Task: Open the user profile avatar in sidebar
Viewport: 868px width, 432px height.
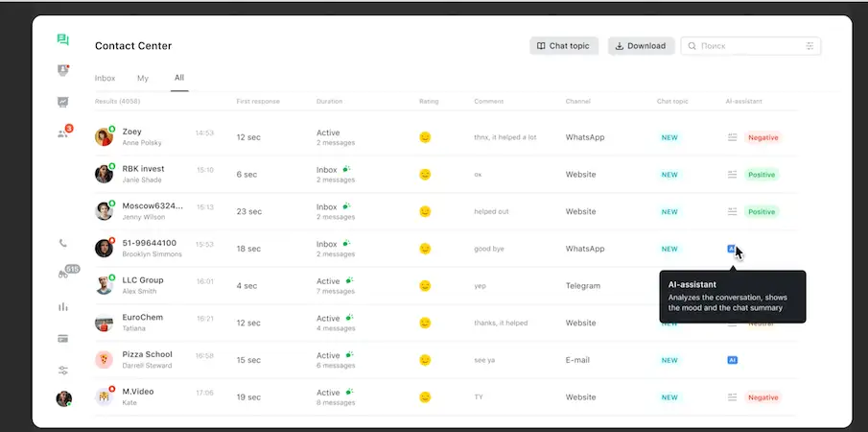Action: (x=63, y=398)
